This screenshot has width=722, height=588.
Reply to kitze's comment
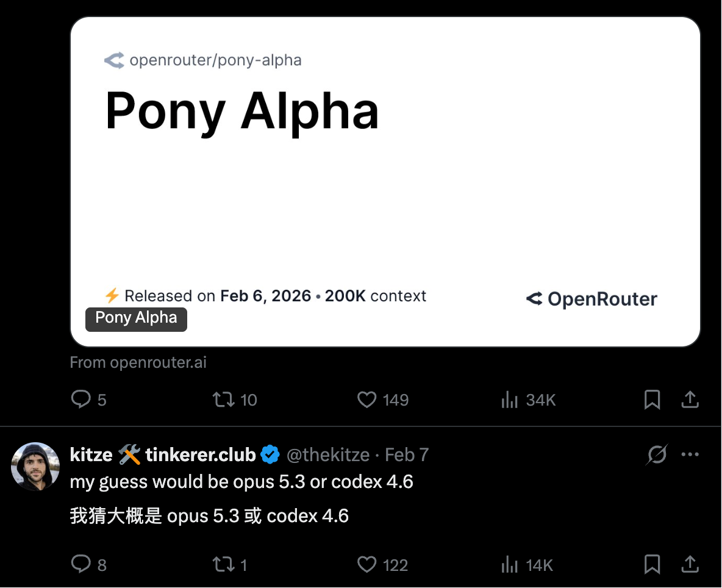[x=81, y=564]
